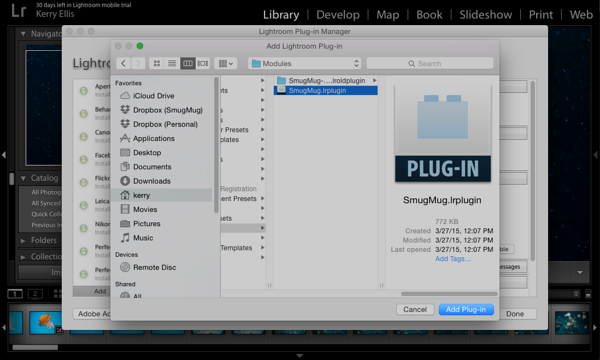This screenshot has width=600, height=360.
Task: Click the PLUG-IN preview thumbnail
Action: click(443, 134)
